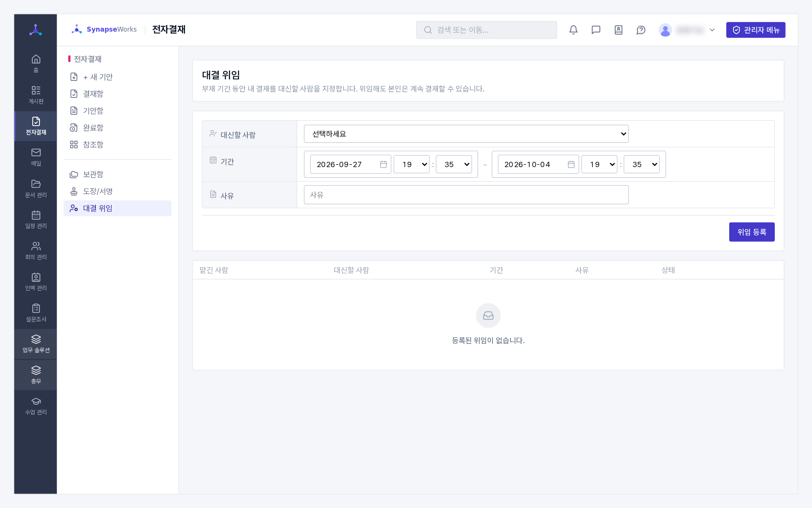Open the end minute dropdown

[x=641, y=164]
